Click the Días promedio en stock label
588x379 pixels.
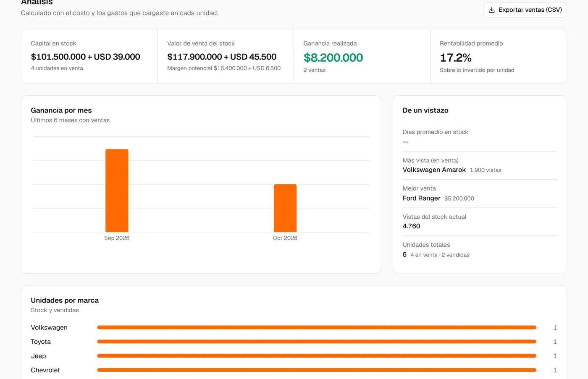click(436, 132)
